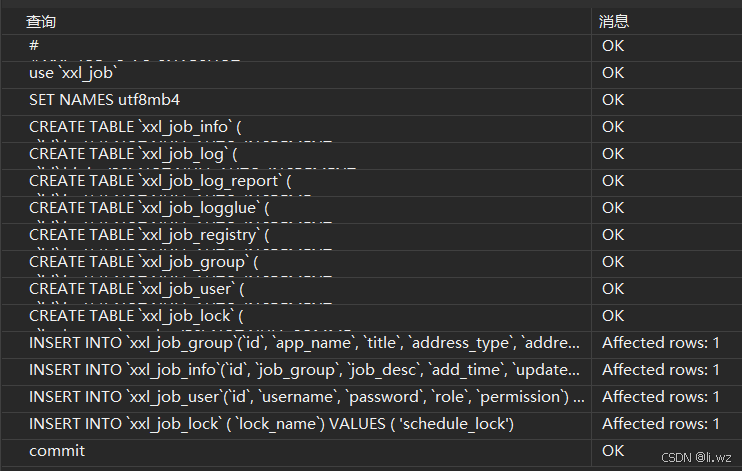
Task: Select the '#' query row
Action: coord(34,46)
